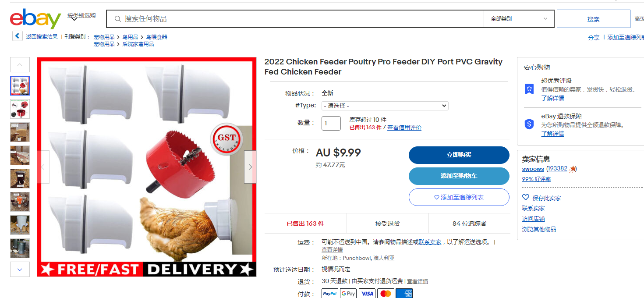Show the previous product image arrow
The height and width of the screenshot is (298, 644).
[x=43, y=167]
